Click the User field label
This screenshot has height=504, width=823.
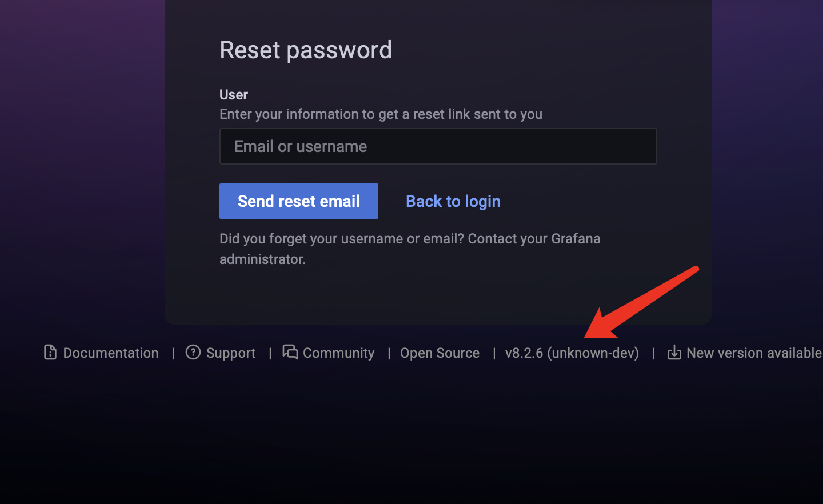pyautogui.click(x=234, y=94)
